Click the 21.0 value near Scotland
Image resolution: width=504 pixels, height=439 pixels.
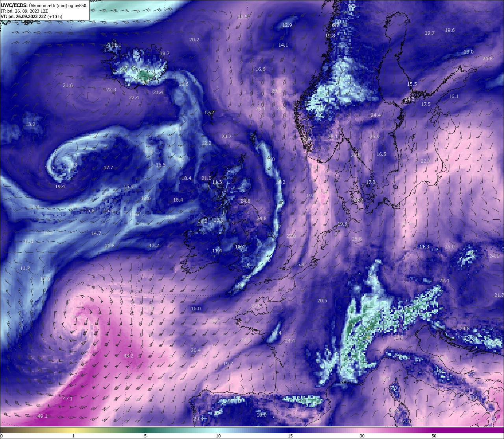[206, 178]
